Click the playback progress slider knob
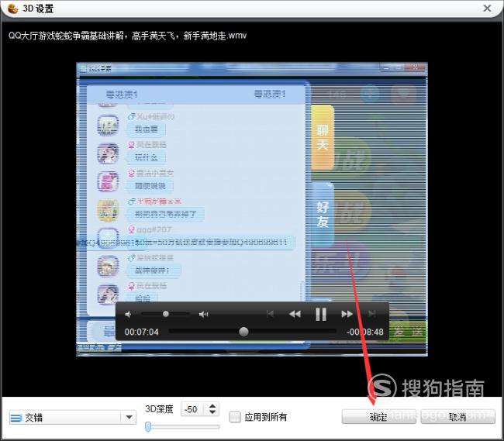Screen dimensions: 504x441 (x=243, y=332)
